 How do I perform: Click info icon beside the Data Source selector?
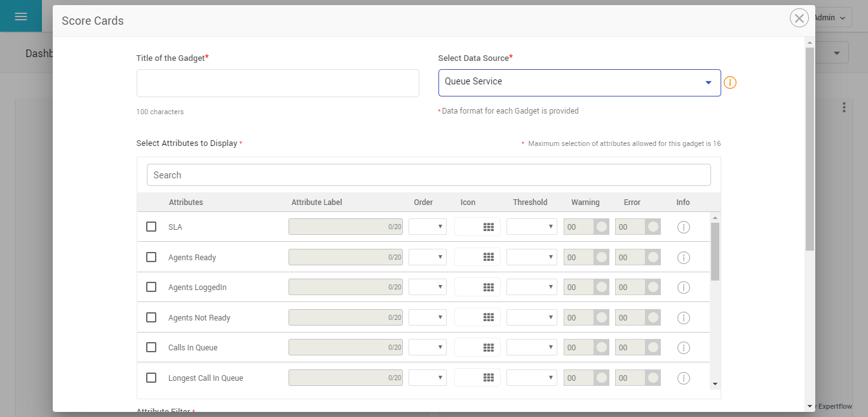(x=729, y=83)
